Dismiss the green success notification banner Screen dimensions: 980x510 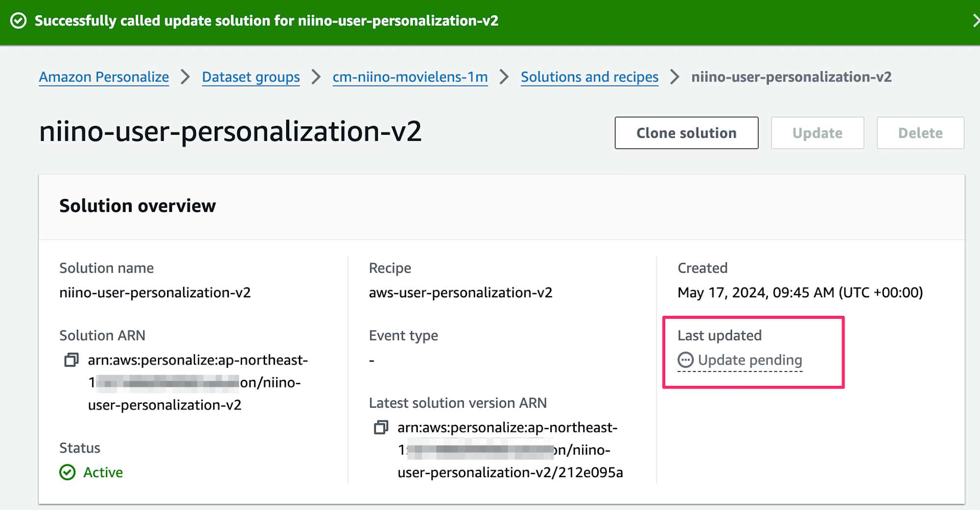[x=976, y=21]
